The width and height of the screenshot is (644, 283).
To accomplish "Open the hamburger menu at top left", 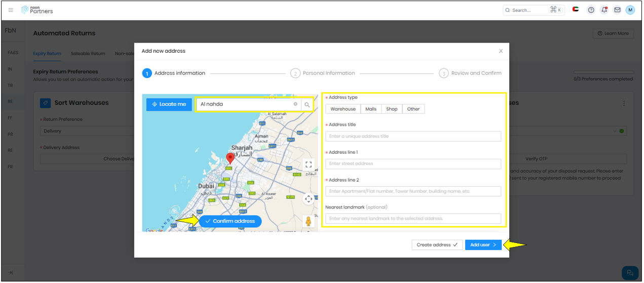I will (11, 10).
